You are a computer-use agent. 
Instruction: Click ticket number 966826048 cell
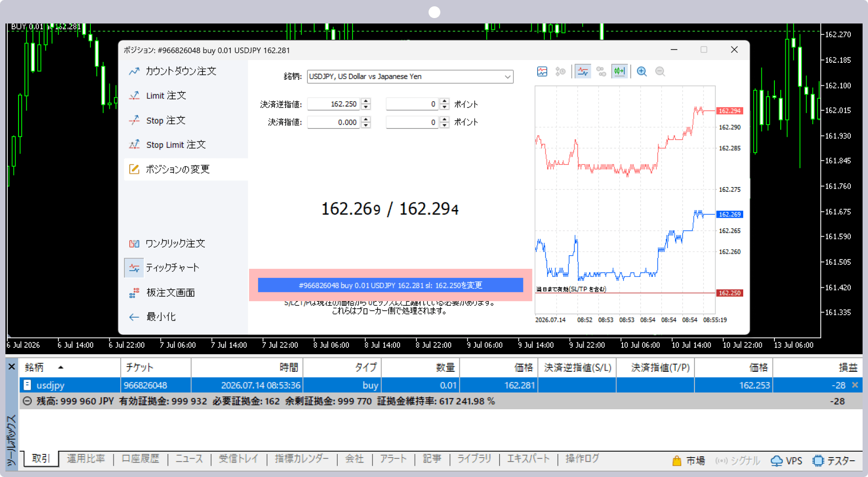(x=156, y=385)
